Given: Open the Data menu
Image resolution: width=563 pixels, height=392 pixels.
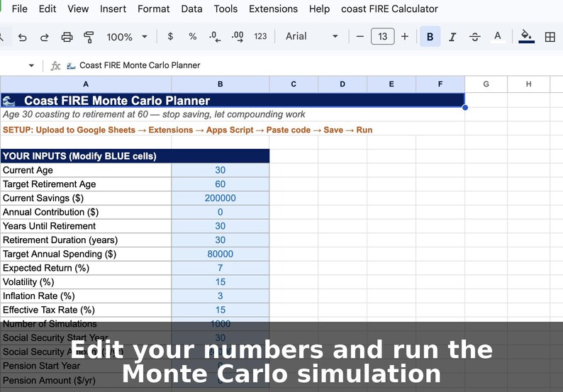Looking at the screenshot, I should click(x=191, y=9).
